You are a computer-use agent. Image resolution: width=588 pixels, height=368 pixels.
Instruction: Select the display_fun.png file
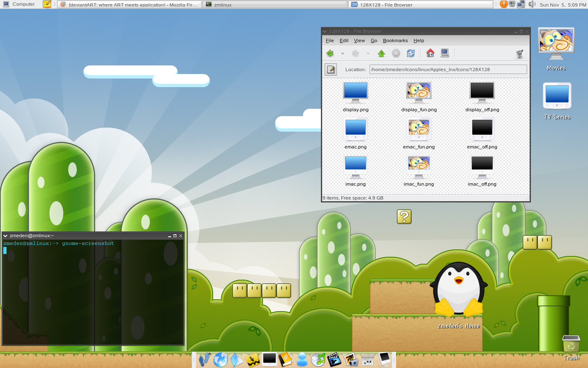[x=419, y=97]
